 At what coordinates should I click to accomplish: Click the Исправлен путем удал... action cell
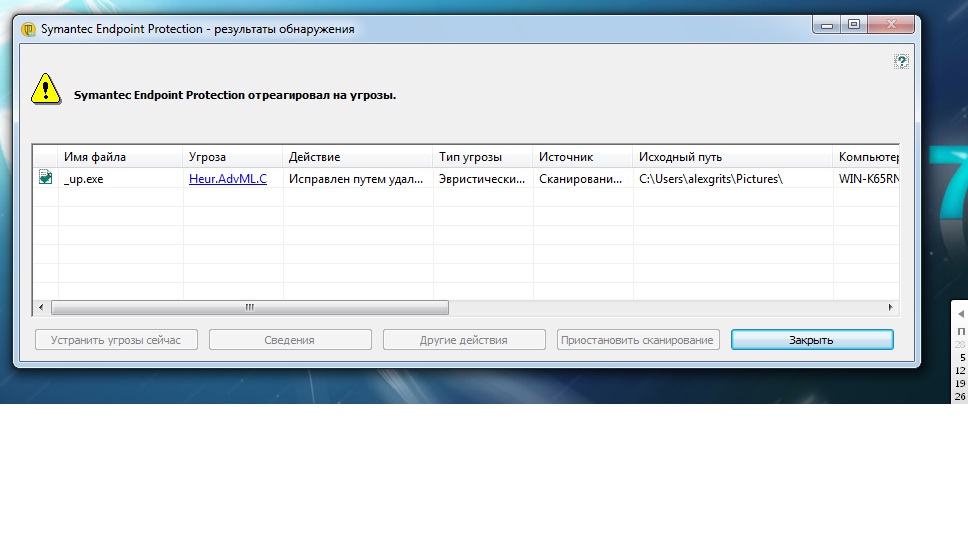coord(356,179)
